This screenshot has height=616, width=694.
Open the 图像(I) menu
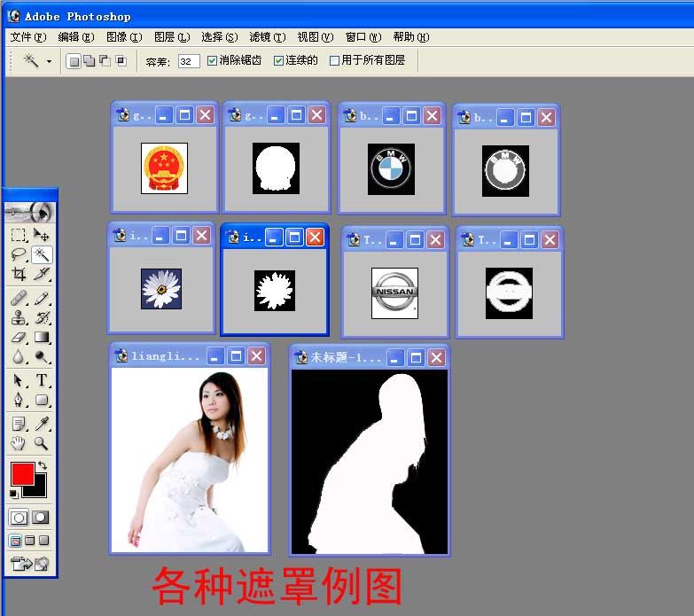tap(124, 37)
